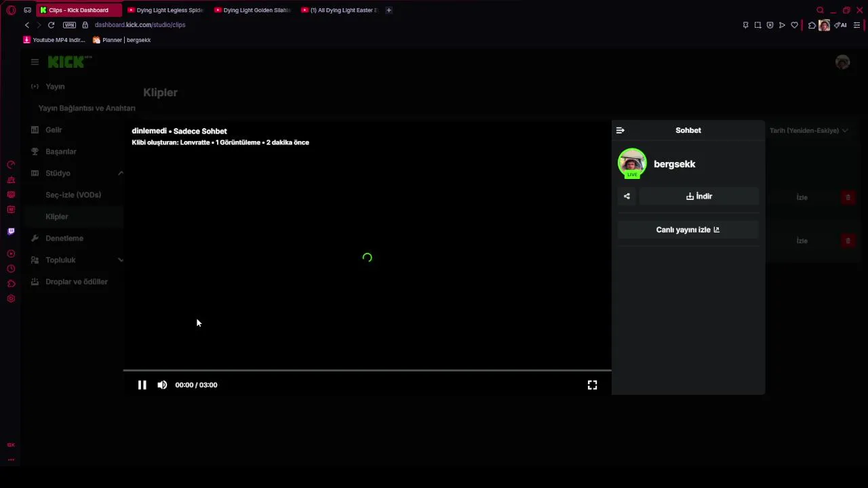This screenshot has height=488, width=868.
Task: Open Droplar ve ödüller page
Action: click(x=77, y=282)
